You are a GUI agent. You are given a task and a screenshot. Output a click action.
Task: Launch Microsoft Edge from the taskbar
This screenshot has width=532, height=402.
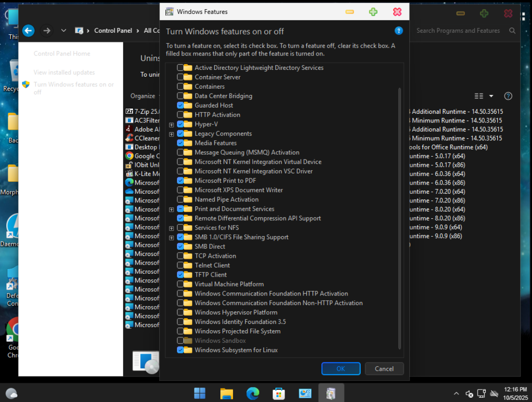253,393
